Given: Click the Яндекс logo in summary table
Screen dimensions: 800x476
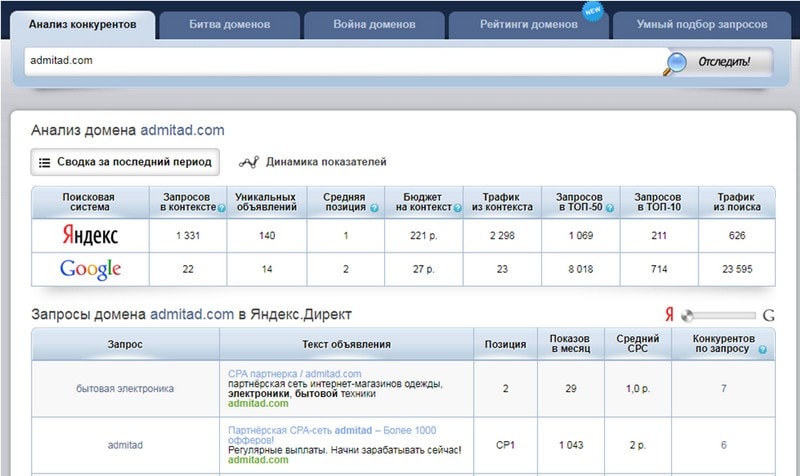Looking at the screenshot, I should coord(90,236).
